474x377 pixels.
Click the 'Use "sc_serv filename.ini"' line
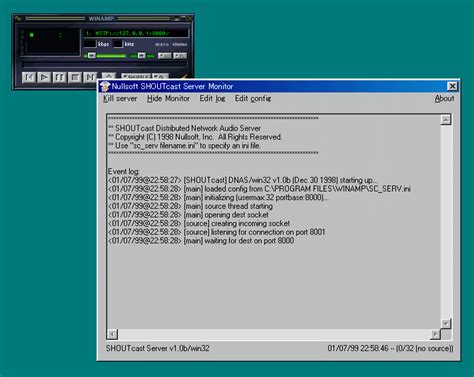click(184, 146)
